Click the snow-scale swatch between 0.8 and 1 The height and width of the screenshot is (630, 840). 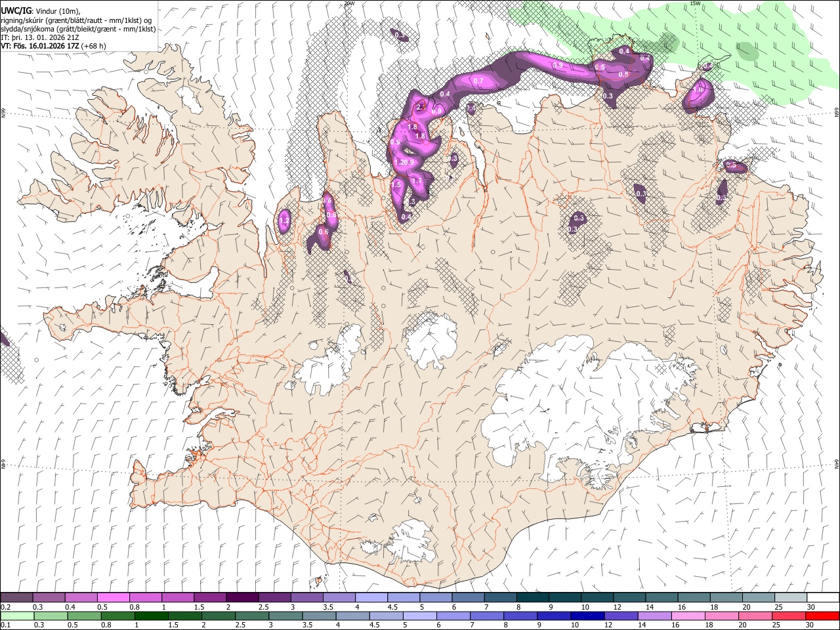coord(145,597)
